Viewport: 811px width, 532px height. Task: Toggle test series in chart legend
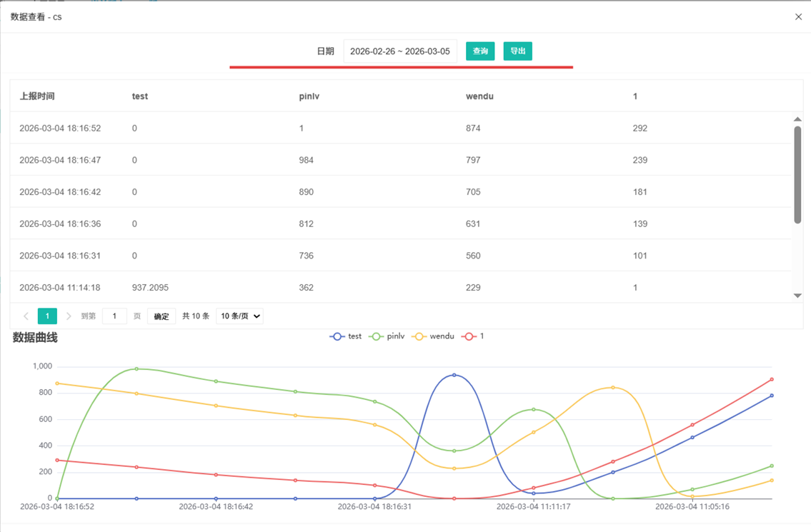click(x=347, y=336)
